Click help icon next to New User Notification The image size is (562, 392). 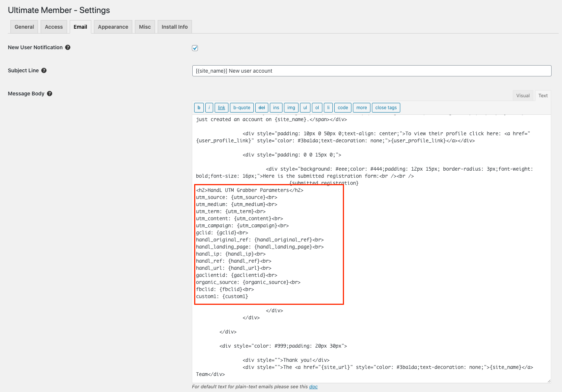(x=68, y=47)
